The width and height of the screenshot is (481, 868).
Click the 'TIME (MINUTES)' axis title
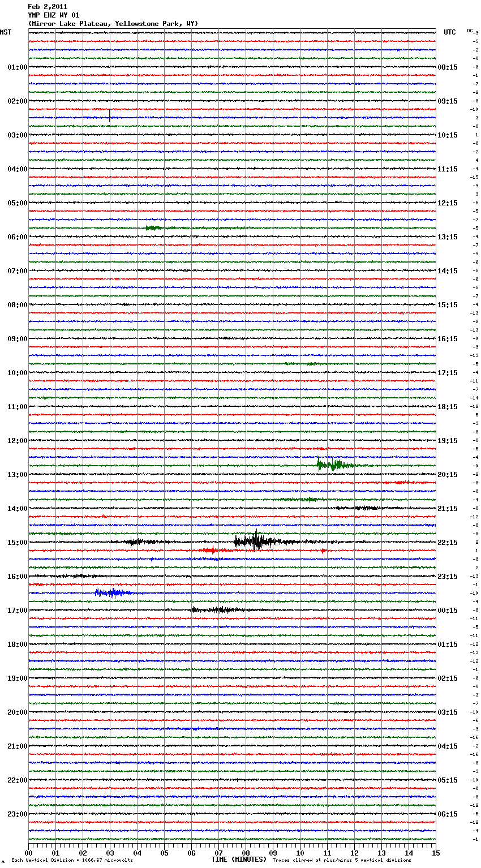(x=239, y=860)
